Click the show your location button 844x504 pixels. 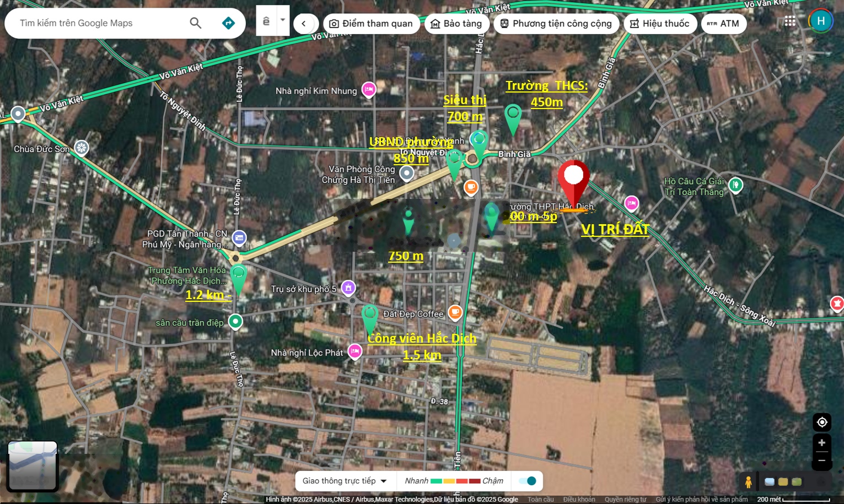point(822,422)
